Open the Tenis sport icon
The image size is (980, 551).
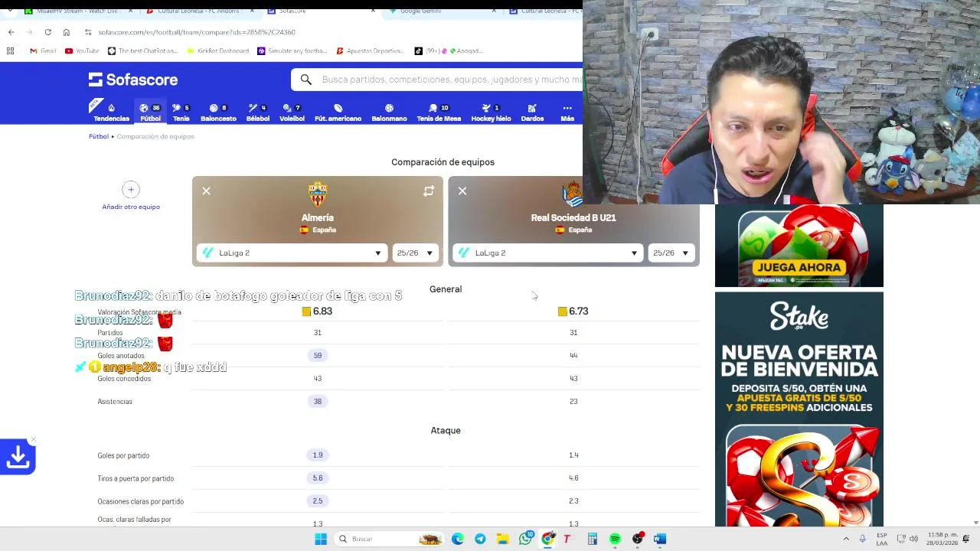tap(181, 112)
